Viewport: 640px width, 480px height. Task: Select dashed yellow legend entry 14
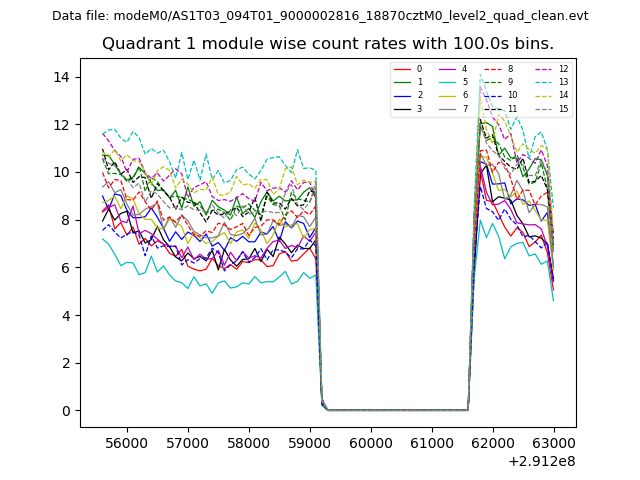[542, 95]
